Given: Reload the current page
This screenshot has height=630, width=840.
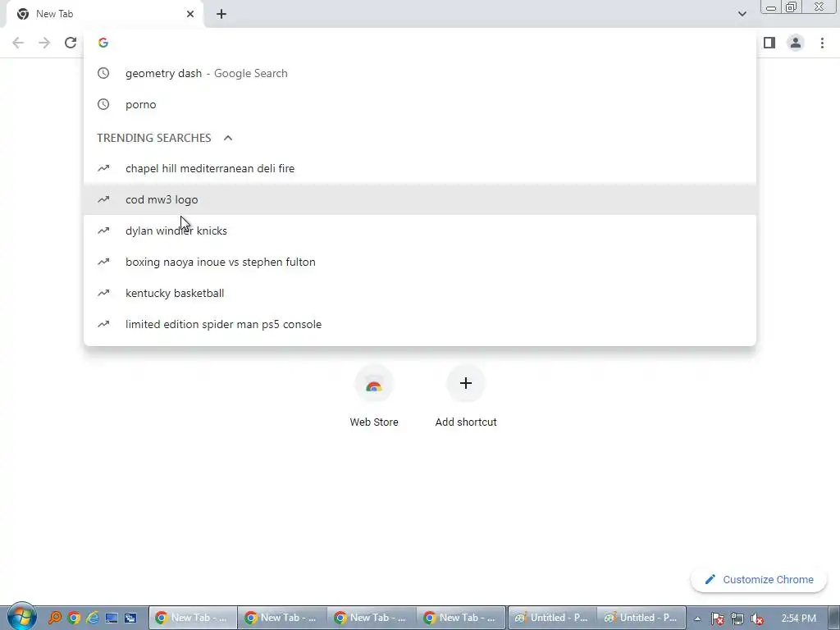Looking at the screenshot, I should click(x=71, y=43).
